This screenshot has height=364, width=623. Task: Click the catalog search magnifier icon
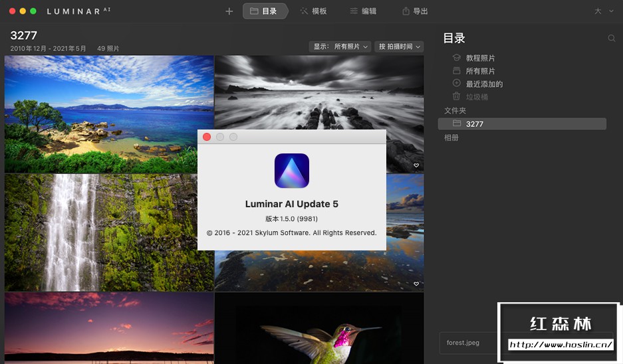(612, 38)
